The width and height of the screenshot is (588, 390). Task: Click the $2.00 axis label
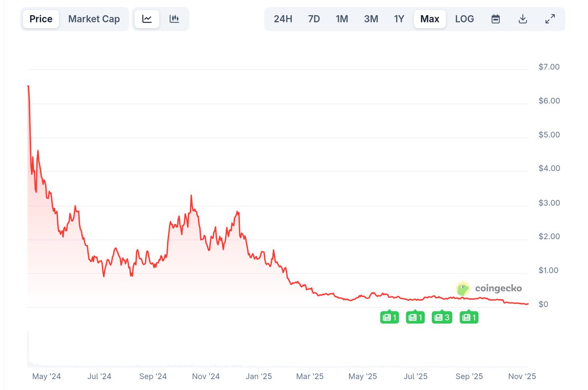pos(549,237)
